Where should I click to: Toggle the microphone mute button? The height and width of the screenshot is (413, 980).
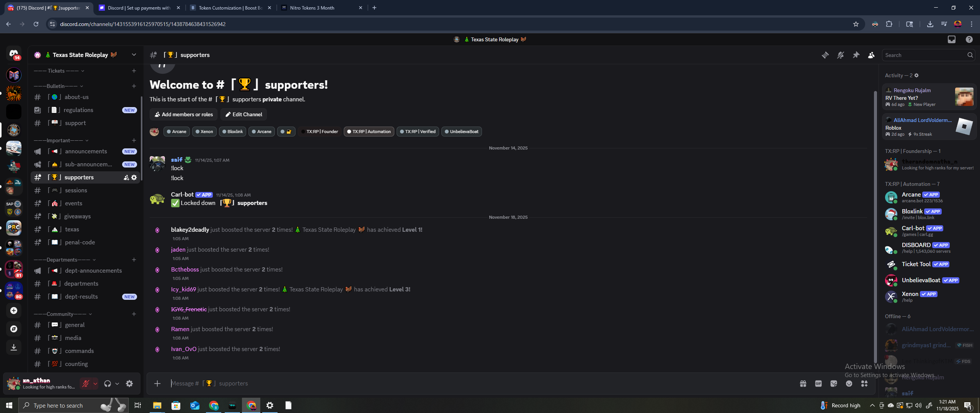coord(86,384)
